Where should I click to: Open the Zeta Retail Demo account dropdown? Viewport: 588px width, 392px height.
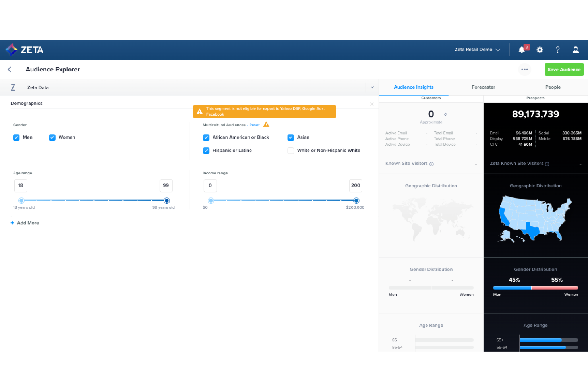477,50
